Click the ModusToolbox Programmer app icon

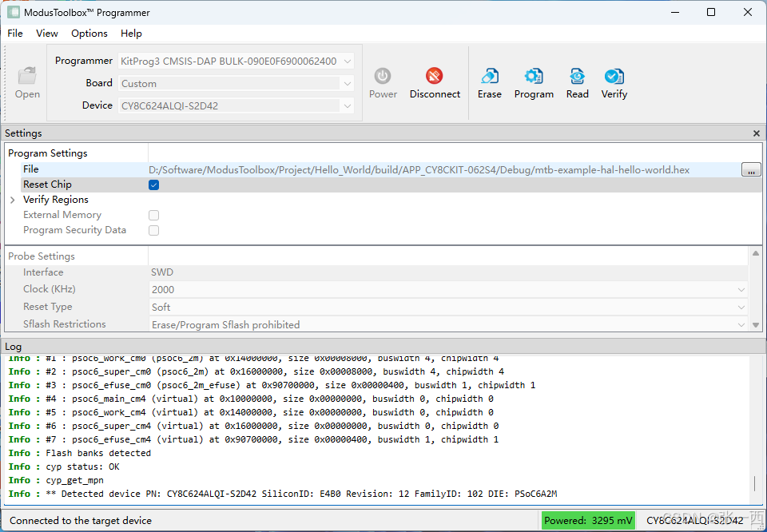click(x=14, y=12)
